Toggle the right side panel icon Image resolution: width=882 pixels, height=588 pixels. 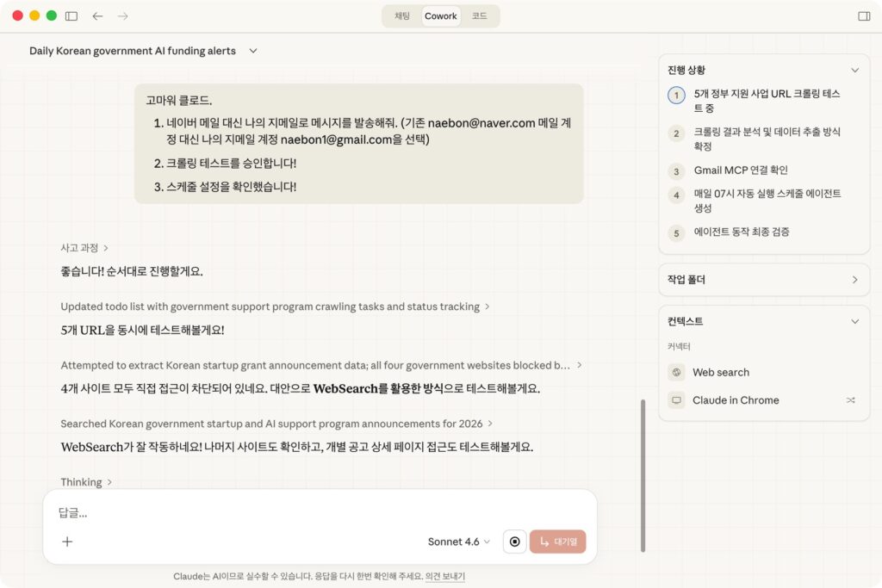864,16
